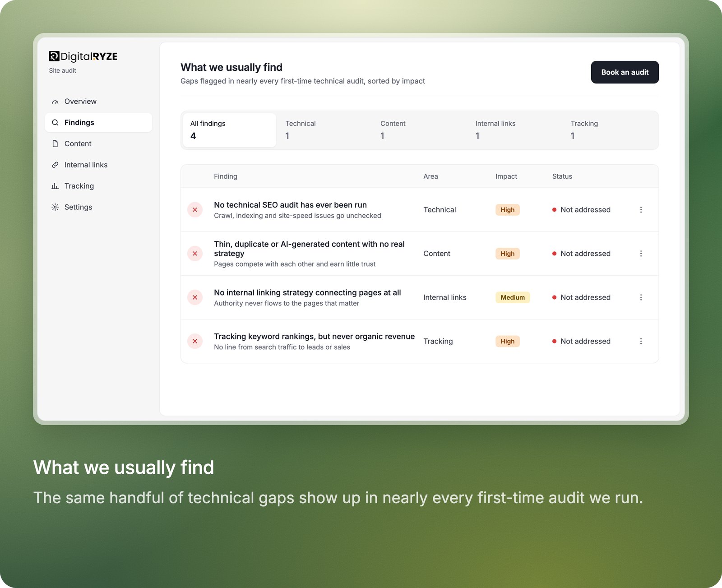This screenshot has width=722, height=588.
Task: Click Not addressed status in Content row
Action: coord(581,254)
